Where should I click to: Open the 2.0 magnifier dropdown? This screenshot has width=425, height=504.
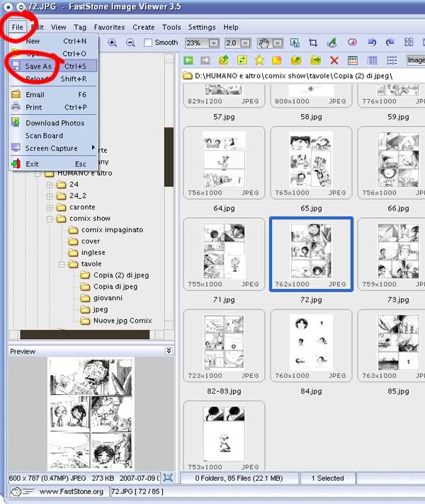coord(245,43)
